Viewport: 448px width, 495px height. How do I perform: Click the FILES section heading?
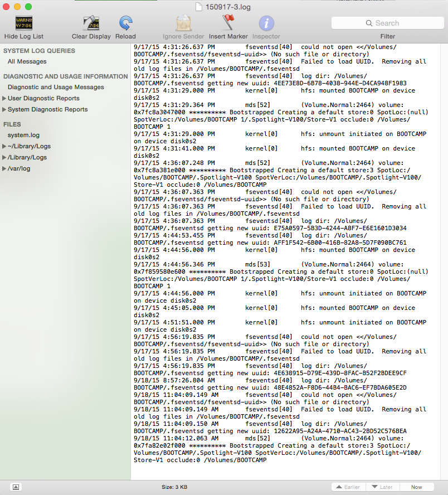(x=12, y=124)
